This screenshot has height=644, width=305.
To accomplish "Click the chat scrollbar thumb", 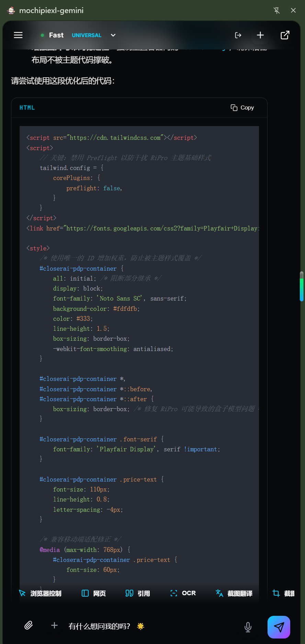I will pos(301,286).
